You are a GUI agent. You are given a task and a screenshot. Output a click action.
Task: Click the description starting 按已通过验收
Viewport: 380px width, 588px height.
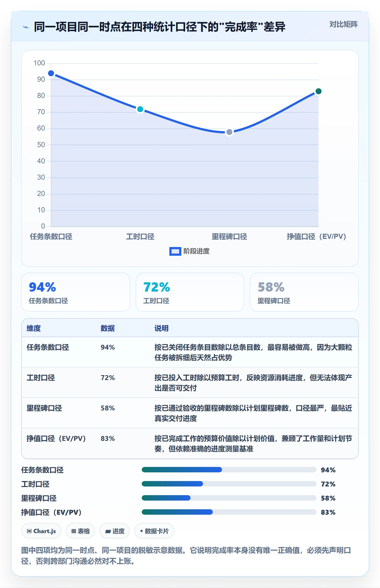[x=253, y=413]
